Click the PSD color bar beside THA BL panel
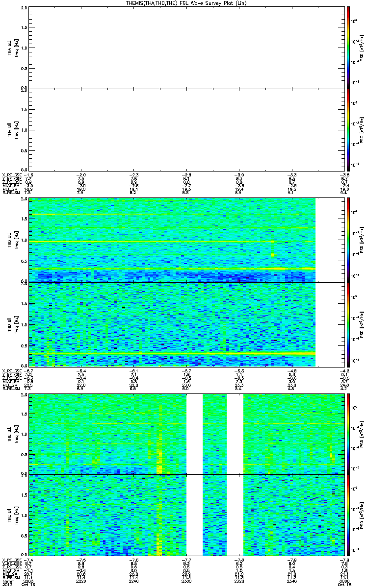Screen dimensions: 368x588 pyautogui.click(x=348, y=48)
